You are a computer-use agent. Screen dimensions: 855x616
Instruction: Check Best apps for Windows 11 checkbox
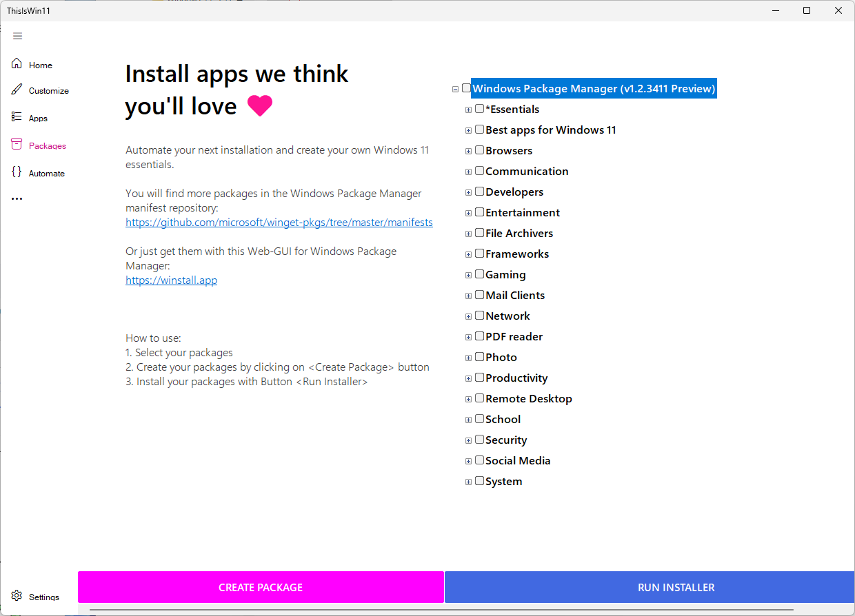tap(480, 130)
